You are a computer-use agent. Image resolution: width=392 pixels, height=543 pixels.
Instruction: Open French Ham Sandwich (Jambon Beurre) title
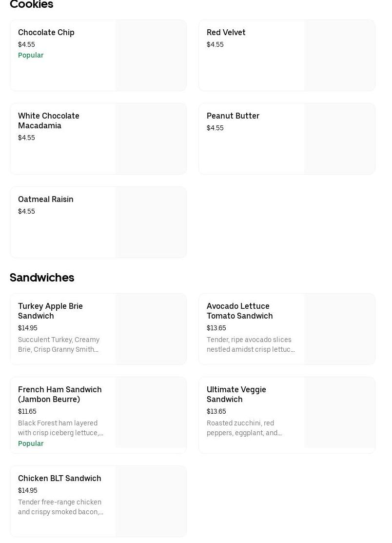click(x=59, y=394)
